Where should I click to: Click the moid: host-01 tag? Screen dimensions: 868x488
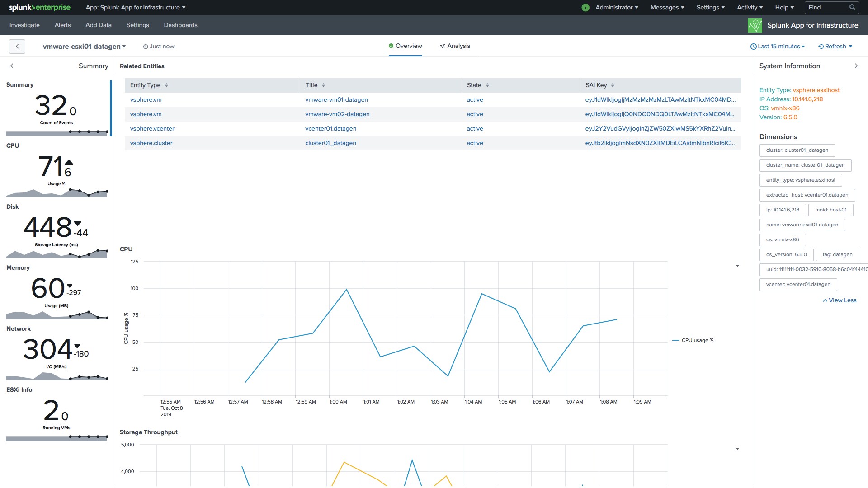pyautogui.click(x=830, y=210)
